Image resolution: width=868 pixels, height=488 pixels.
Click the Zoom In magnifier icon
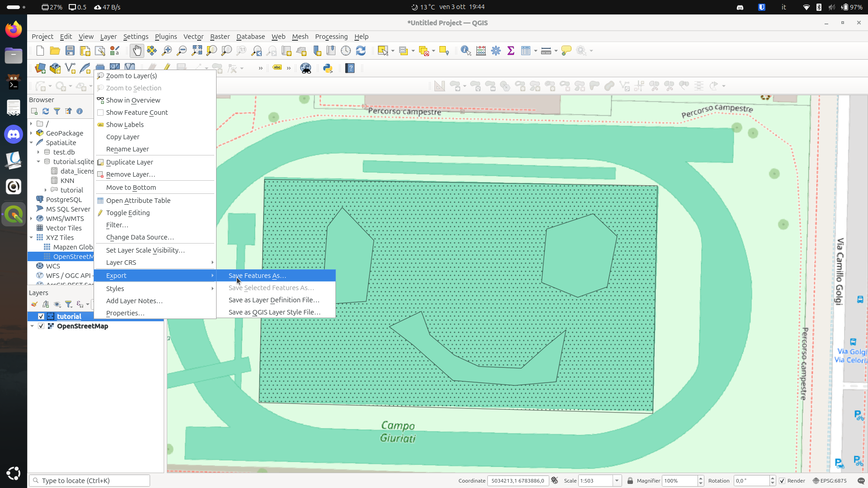point(167,51)
